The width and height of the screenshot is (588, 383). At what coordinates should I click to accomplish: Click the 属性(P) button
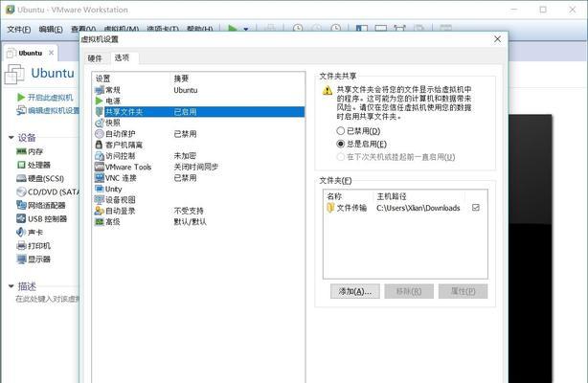(464, 291)
